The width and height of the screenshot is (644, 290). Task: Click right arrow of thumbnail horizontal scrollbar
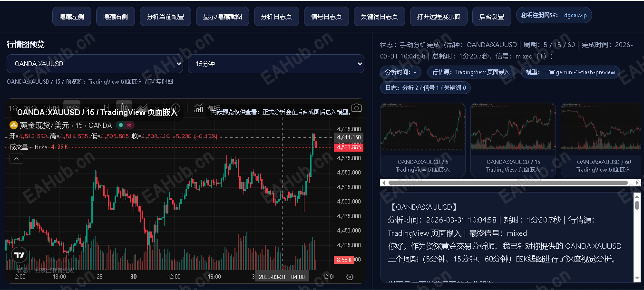[x=638, y=183]
